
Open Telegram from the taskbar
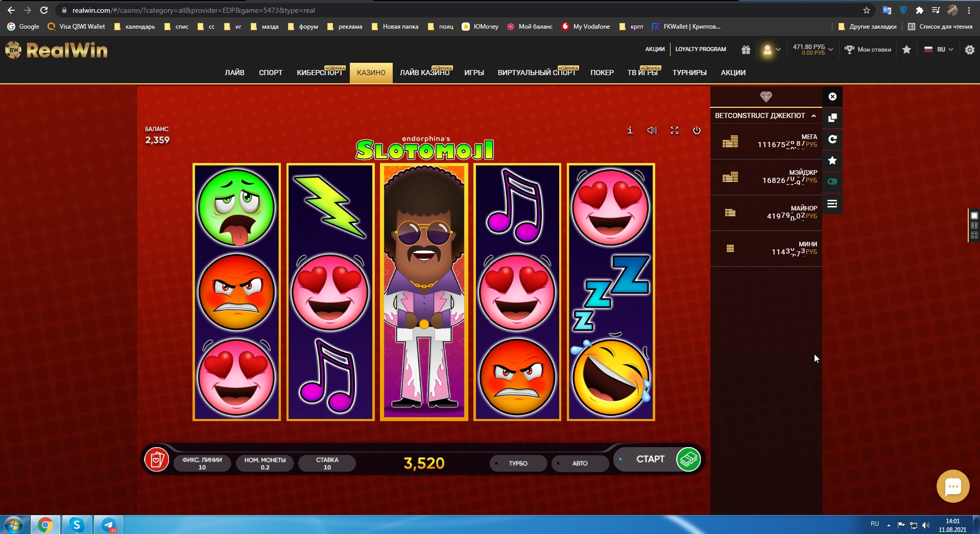tap(108, 525)
